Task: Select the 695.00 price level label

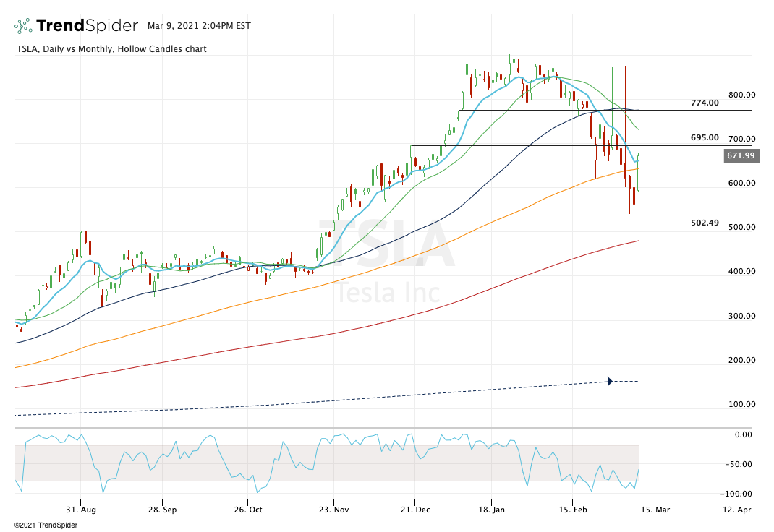Action: coord(705,137)
